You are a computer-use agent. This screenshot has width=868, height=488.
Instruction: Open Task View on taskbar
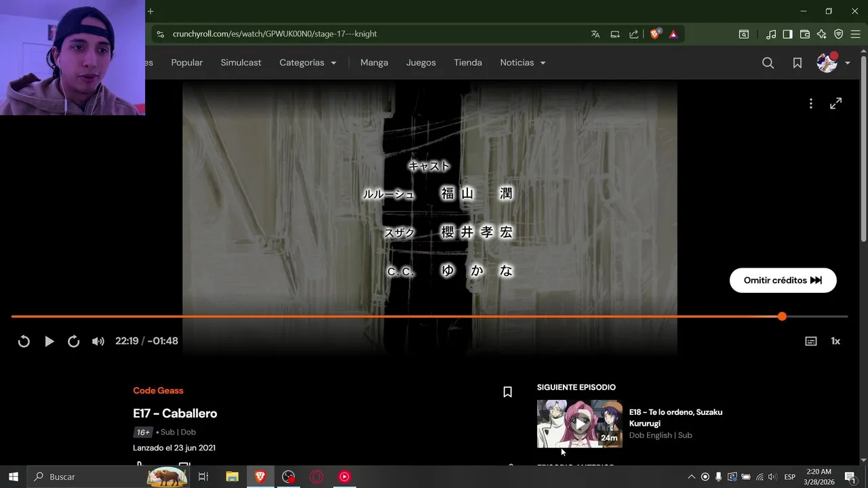(203, 476)
